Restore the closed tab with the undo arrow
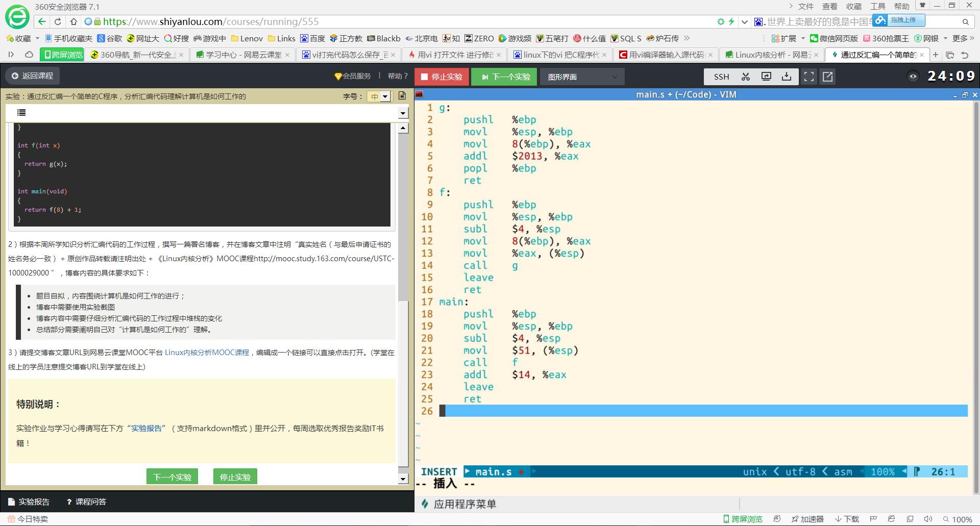 [x=965, y=55]
